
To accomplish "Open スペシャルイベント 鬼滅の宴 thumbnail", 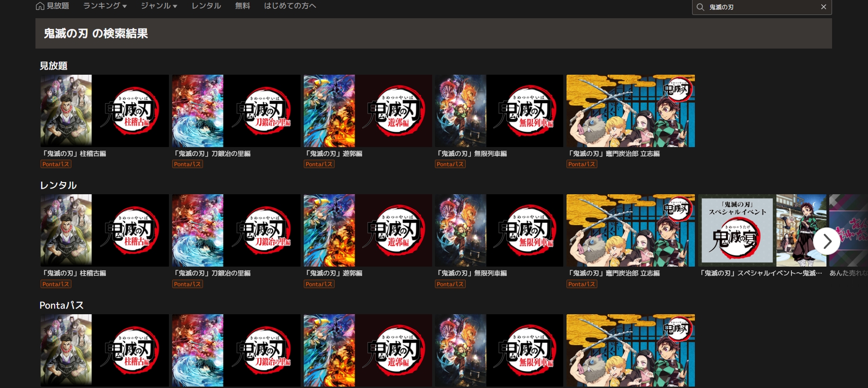I will tap(762, 230).
